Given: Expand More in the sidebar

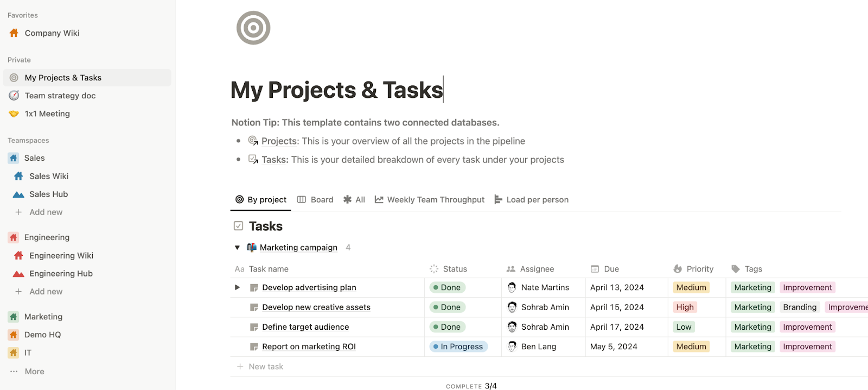Looking at the screenshot, I should tap(34, 372).
